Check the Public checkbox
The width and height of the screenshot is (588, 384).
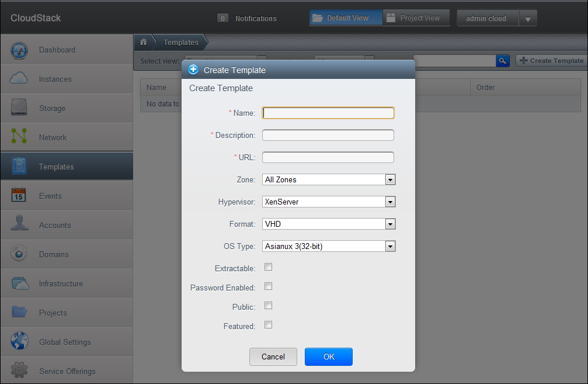(269, 306)
